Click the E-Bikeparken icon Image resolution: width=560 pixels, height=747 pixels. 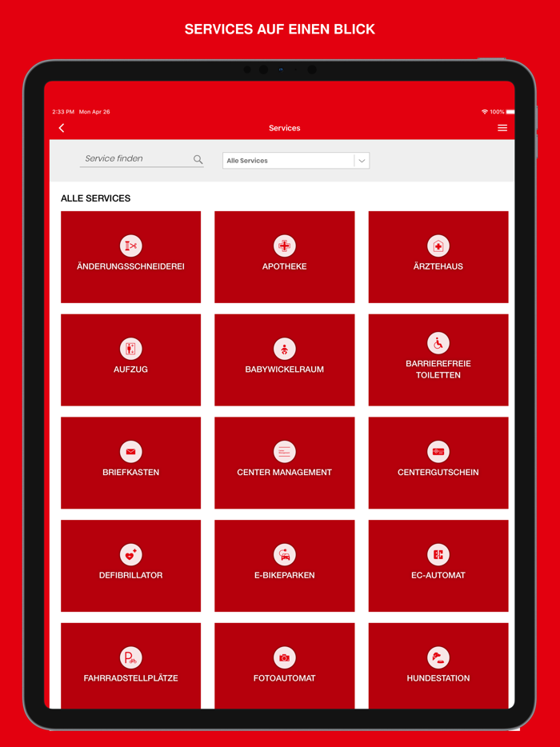(x=285, y=554)
